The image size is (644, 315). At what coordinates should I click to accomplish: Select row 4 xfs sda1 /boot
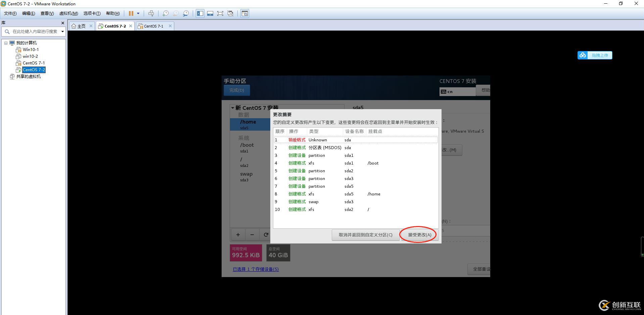pos(356,163)
